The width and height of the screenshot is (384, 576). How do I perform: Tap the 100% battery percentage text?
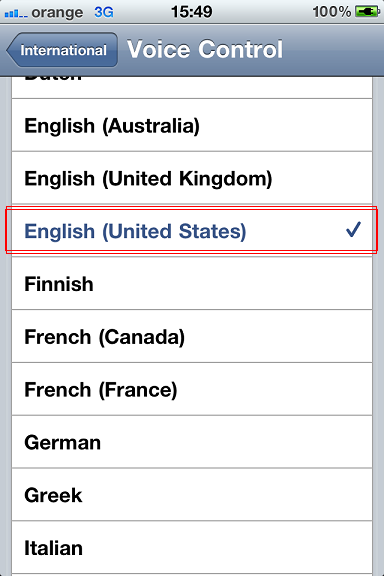(332, 12)
